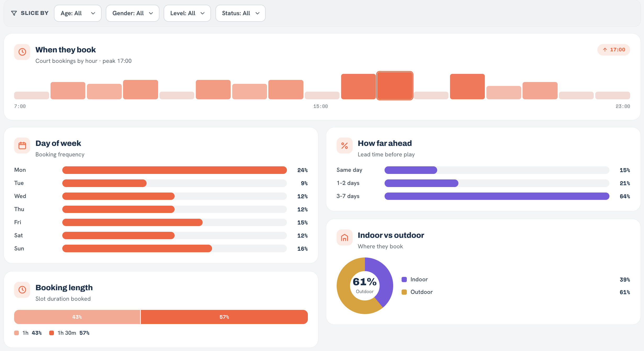
Task: Click the funnel filter icon beside Slice By
Action: coord(14,13)
